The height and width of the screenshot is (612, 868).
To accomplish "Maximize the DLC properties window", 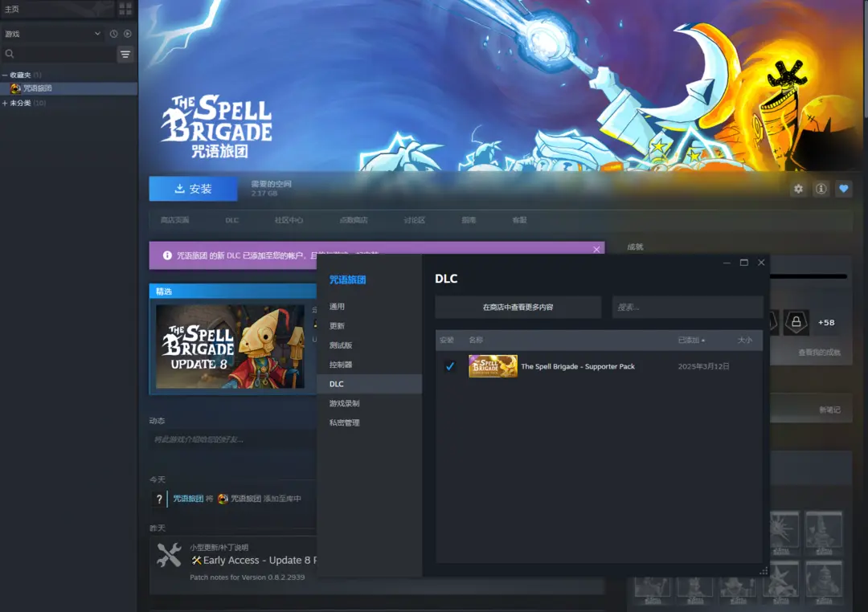I will [x=744, y=263].
